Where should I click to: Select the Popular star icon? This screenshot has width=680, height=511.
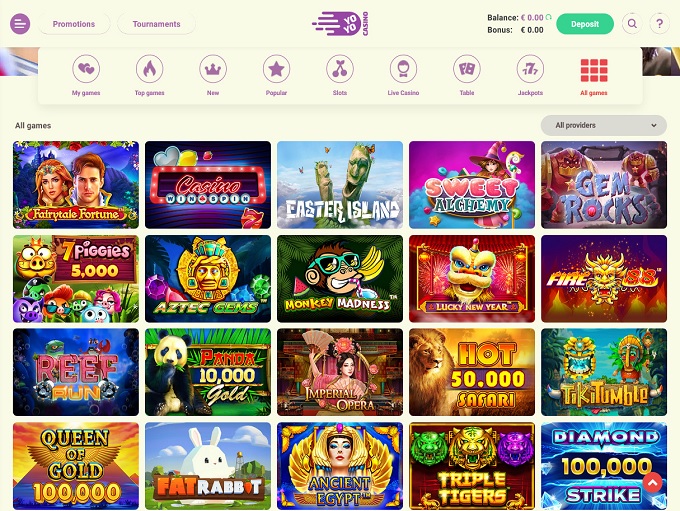(276, 69)
